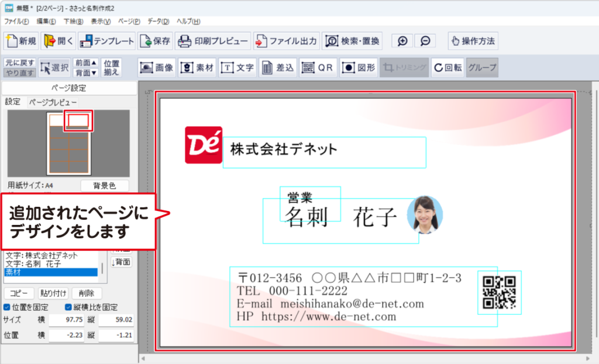Insert a QR code

pos(318,68)
